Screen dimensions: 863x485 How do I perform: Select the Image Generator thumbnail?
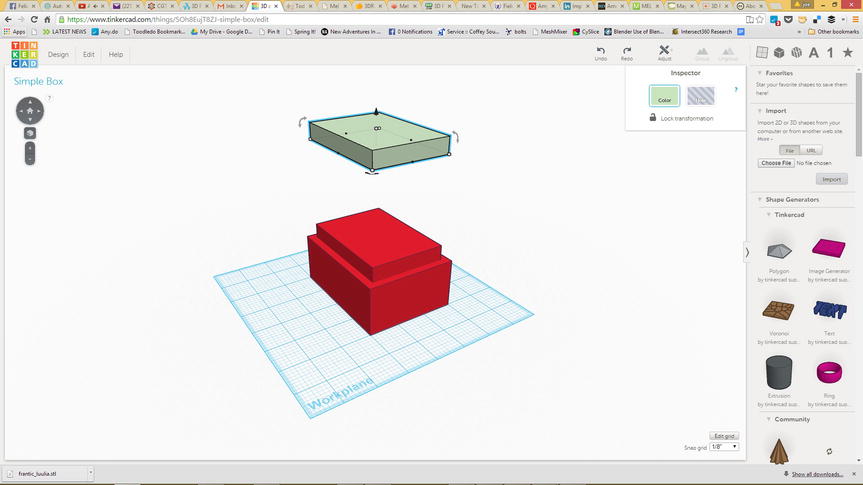tap(829, 249)
